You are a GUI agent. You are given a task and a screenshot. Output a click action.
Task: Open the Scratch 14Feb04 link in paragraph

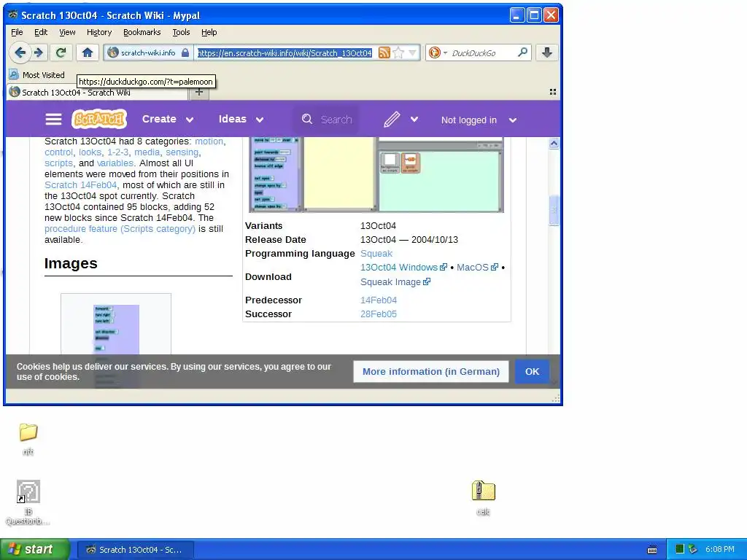[80, 184]
